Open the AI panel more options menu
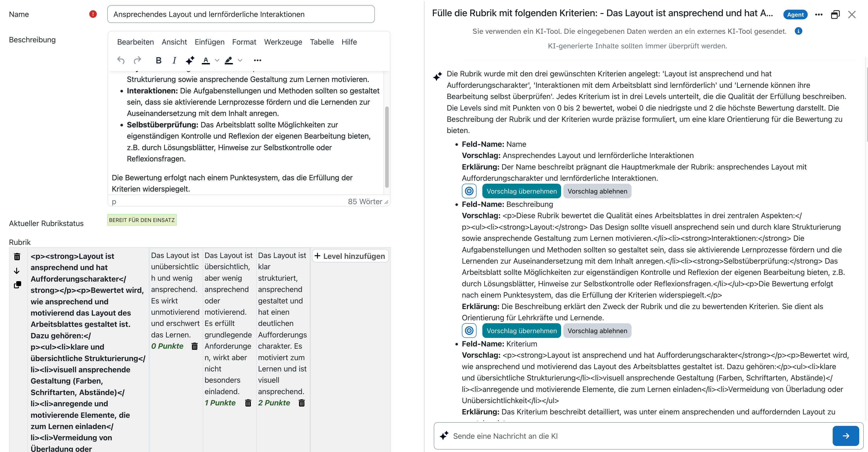Viewport: 868px width, 452px height. (x=819, y=14)
